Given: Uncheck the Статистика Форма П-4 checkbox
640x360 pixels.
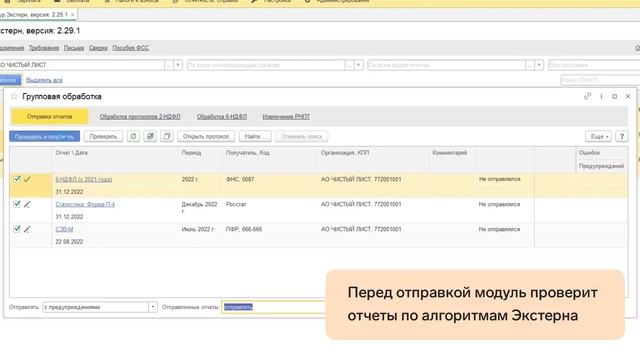Looking at the screenshot, I should [17, 204].
